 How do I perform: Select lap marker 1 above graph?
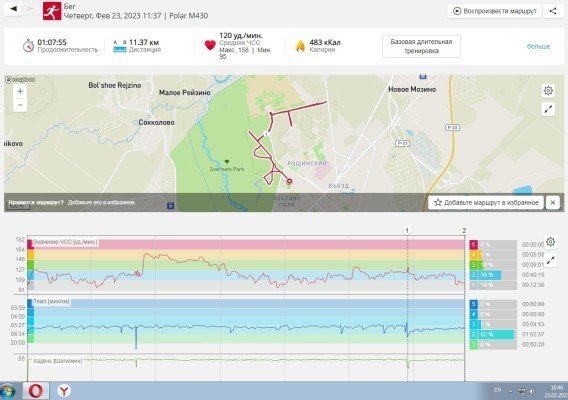point(407,231)
